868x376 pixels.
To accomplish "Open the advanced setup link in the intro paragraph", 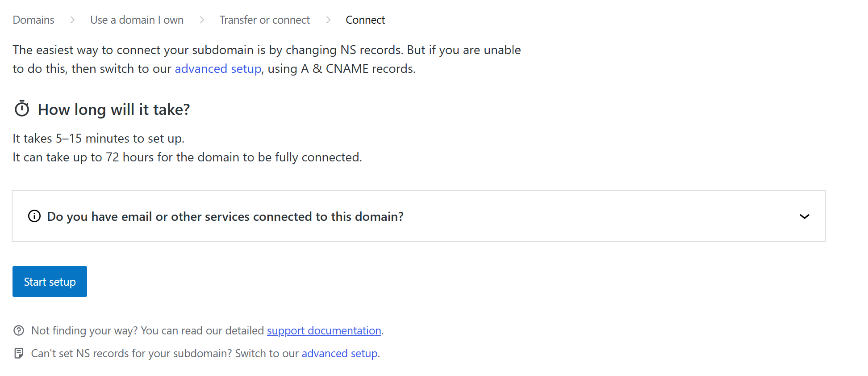I will (x=218, y=69).
